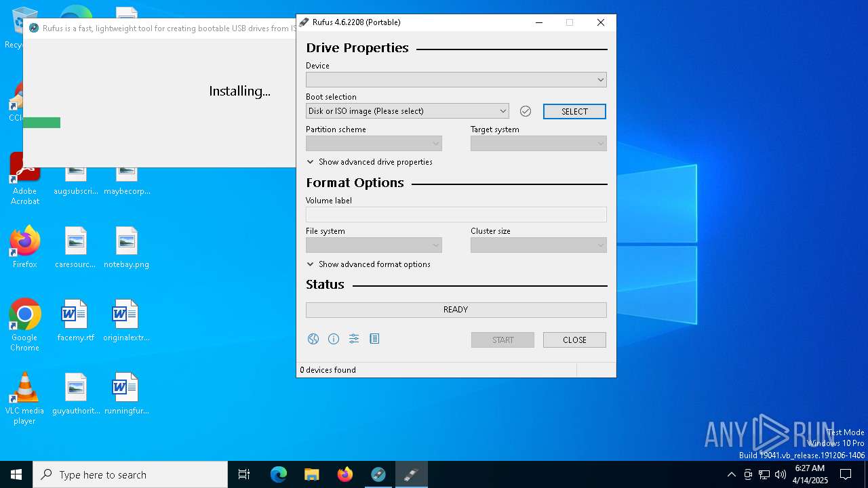The image size is (868, 488).
Task: Open the Target system dropdown
Action: click(x=538, y=143)
